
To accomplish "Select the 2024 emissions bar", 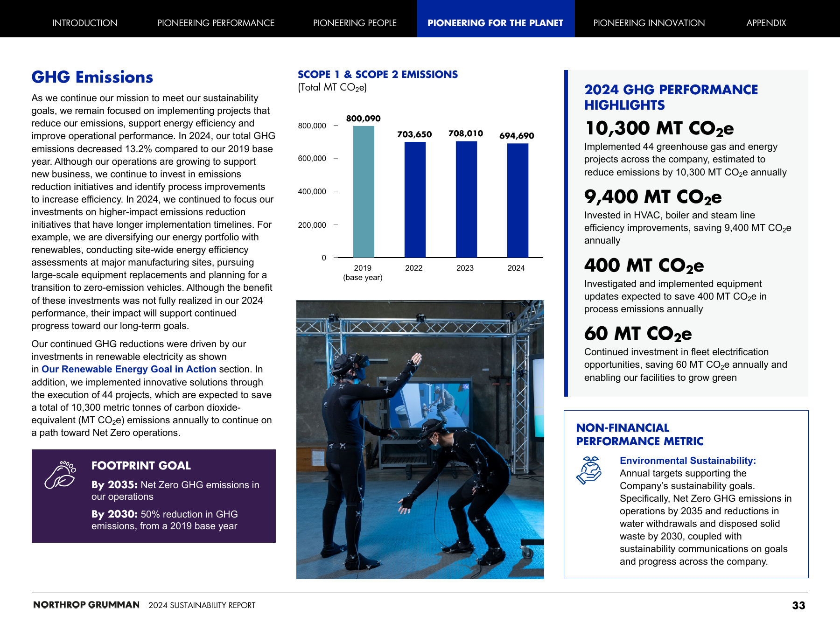I will coord(518,201).
